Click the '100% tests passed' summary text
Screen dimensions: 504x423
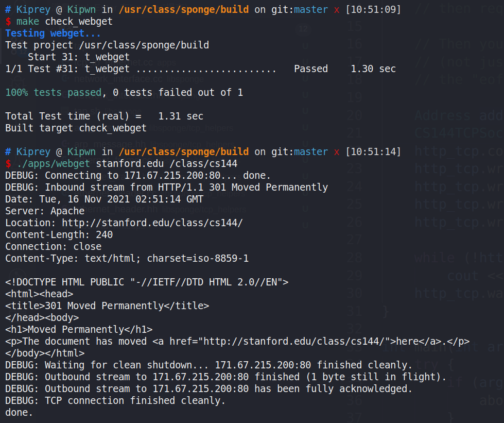point(53,93)
